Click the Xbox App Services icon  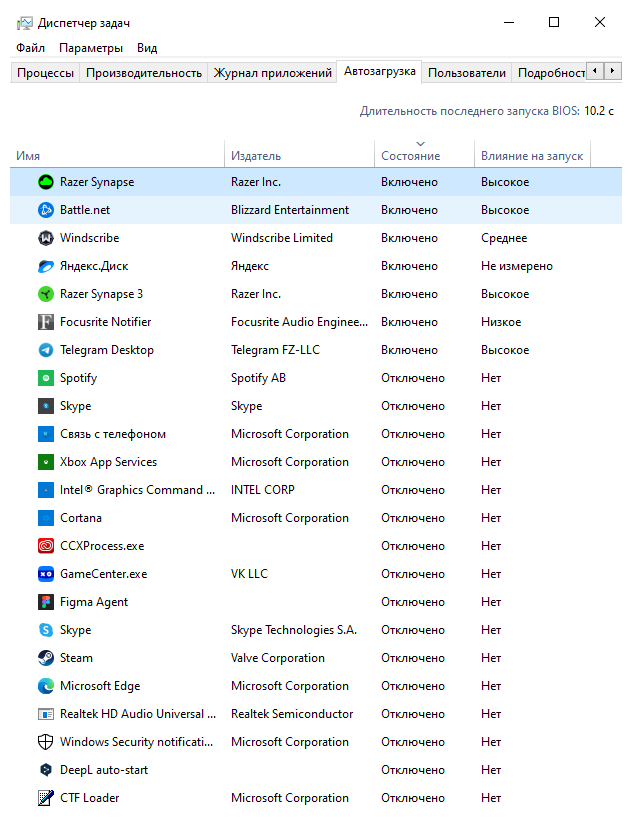(46, 462)
